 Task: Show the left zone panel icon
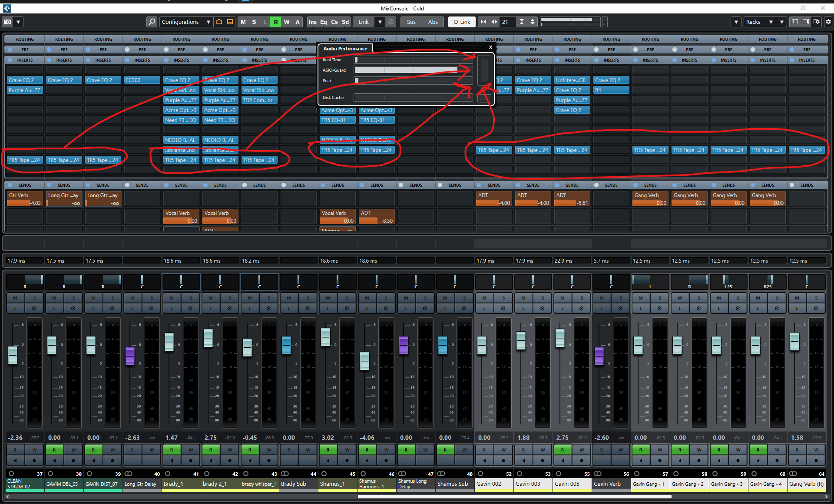pos(795,22)
